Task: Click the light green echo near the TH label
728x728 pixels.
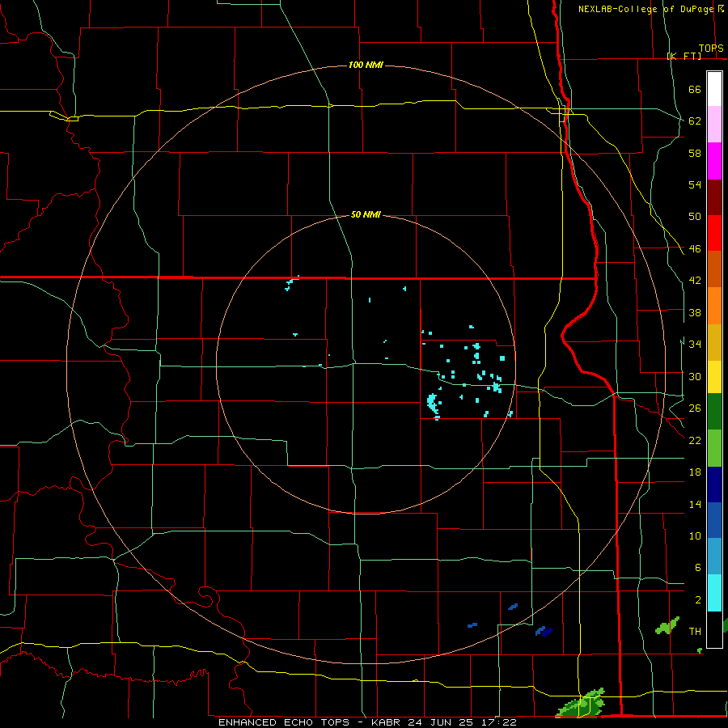Action: [667, 625]
